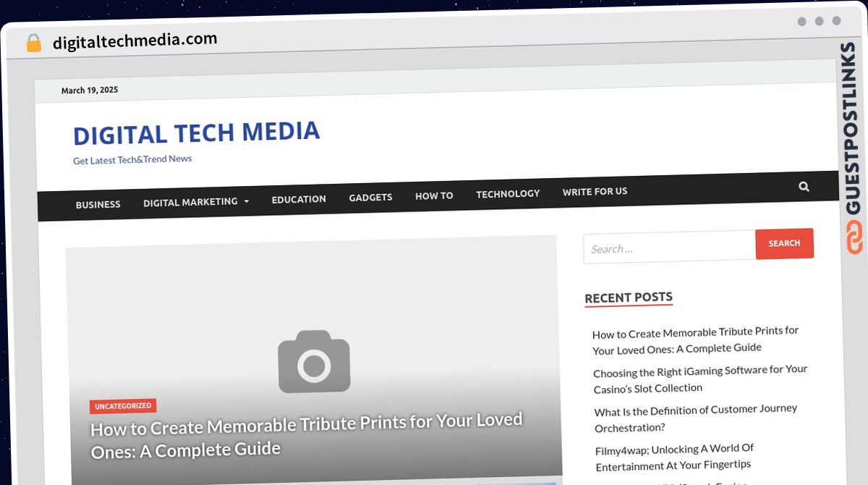Focus the sidebar Search input field
868x485 pixels.
click(x=670, y=248)
